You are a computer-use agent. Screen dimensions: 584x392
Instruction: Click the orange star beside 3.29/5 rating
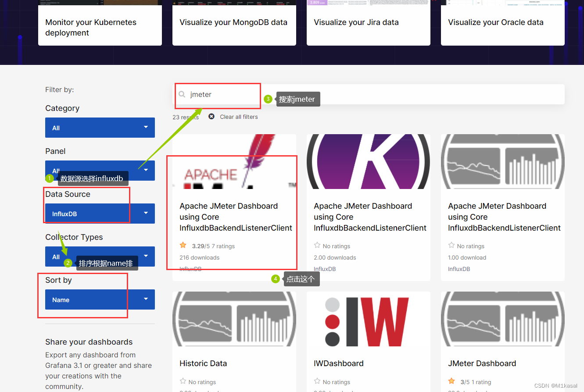point(183,246)
